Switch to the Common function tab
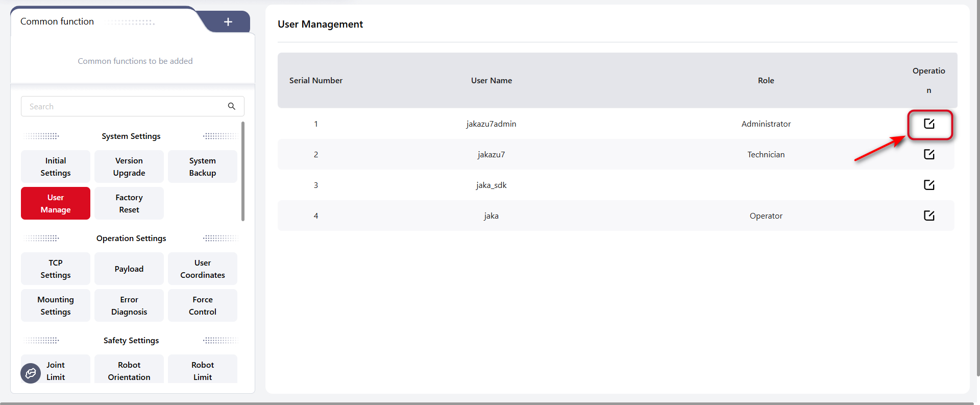 click(57, 21)
